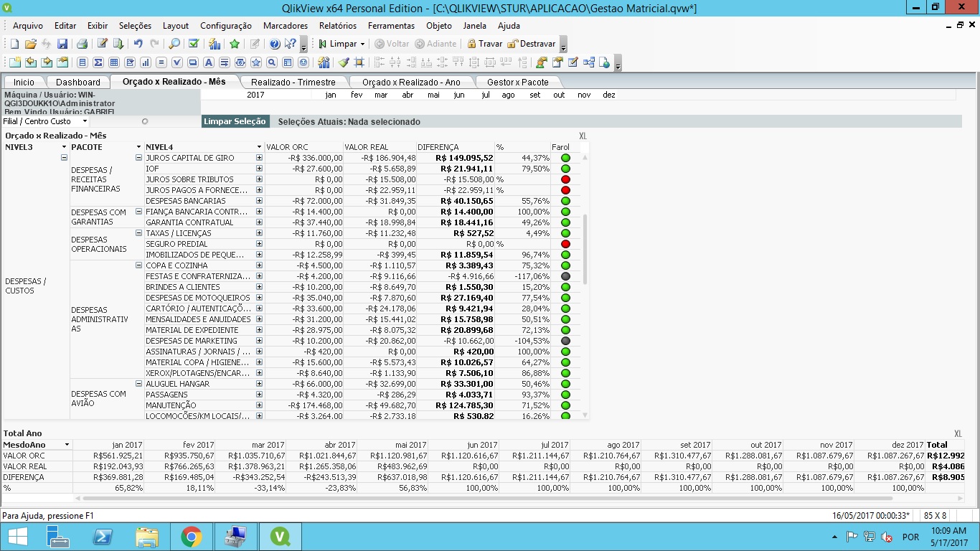The width and height of the screenshot is (980, 551).
Task: Click the Destravar unlock button
Action: click(x=532, y=44)
